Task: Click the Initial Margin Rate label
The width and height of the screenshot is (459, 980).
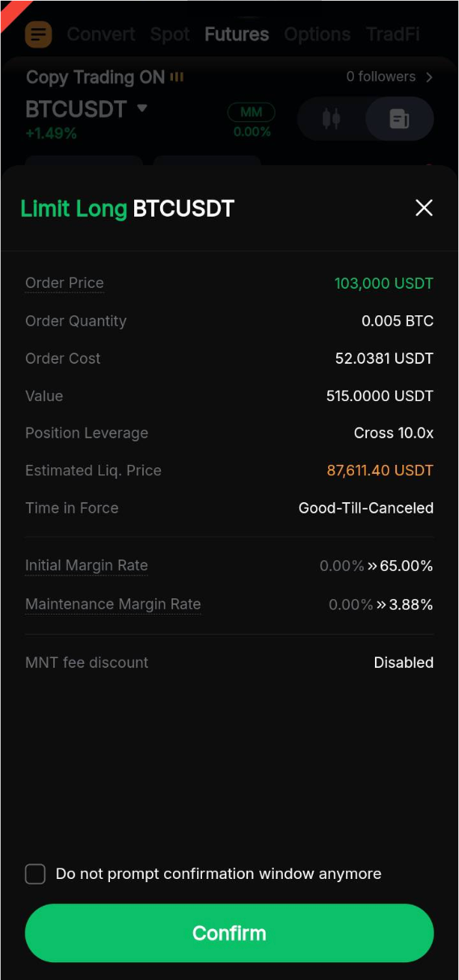Action: coord(86,565)
